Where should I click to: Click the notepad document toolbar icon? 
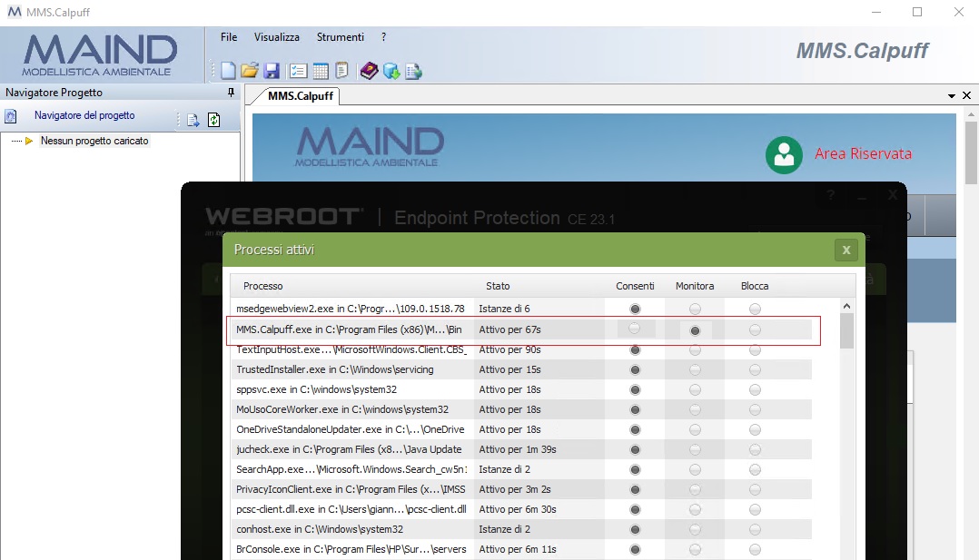[x=341, y=71]
